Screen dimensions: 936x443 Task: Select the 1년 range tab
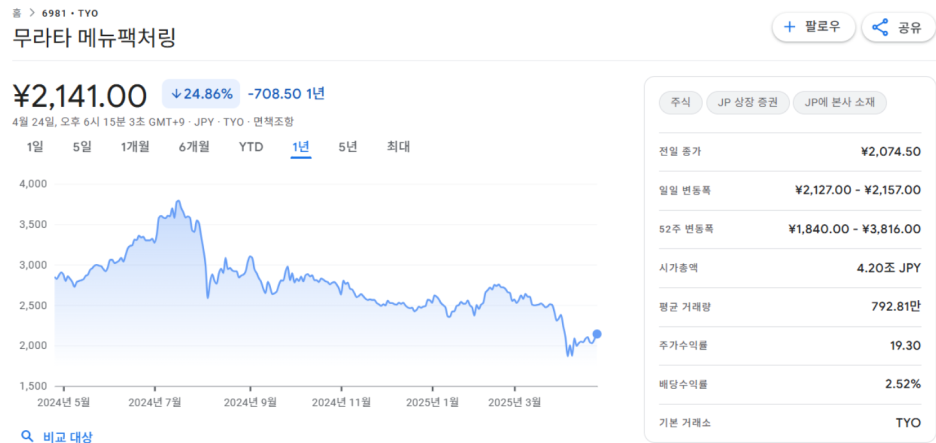click(301, 146)
